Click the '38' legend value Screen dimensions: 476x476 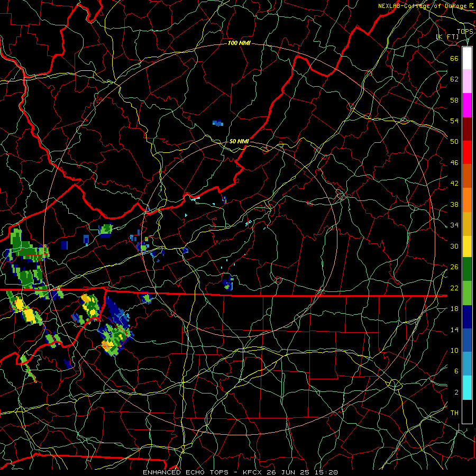coord(454,205)
